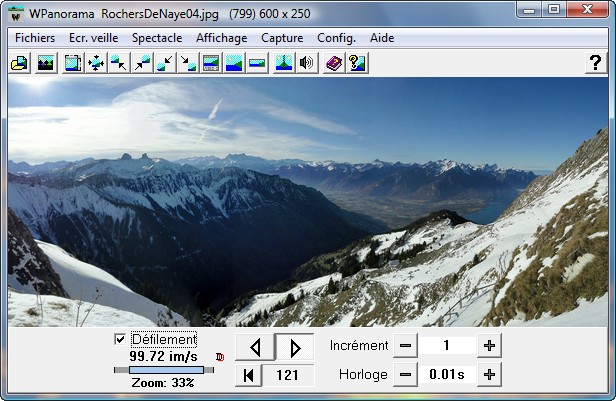Screen dimensions: 616x401
Task: Close the WPanorama window
Action: [587, 9]
